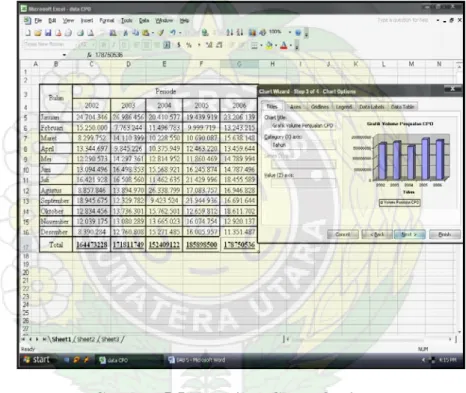The width and height of the screenshot is (466, 393).
Task: Select the Total cell 164473228
Action: [92, 245]
